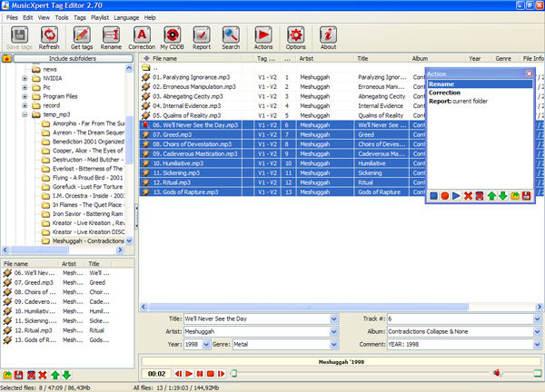Screen dimensions: 545x392
Task: Expand the record folder tree node
Action: [x=25, y=105]
